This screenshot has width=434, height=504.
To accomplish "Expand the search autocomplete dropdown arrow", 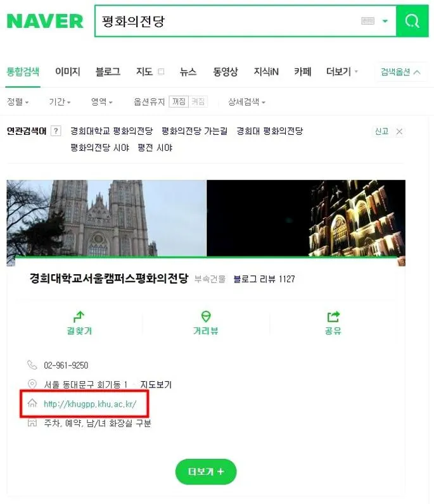I will pos(385,22).
